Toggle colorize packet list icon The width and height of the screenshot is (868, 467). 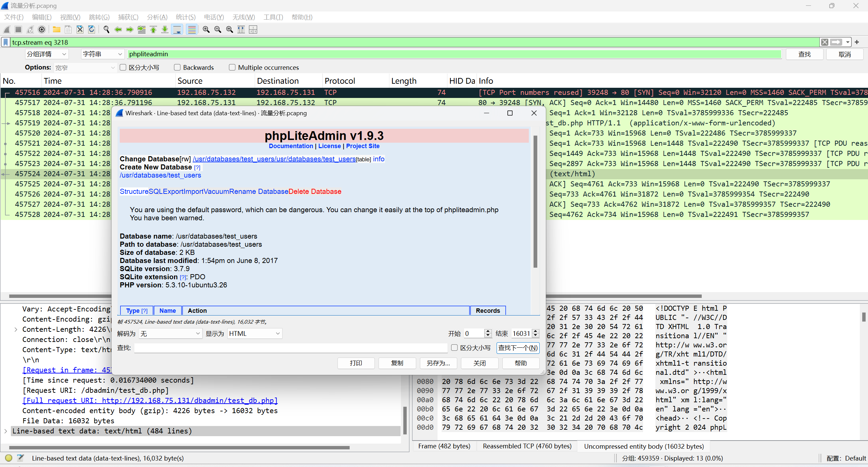(192, 30)
